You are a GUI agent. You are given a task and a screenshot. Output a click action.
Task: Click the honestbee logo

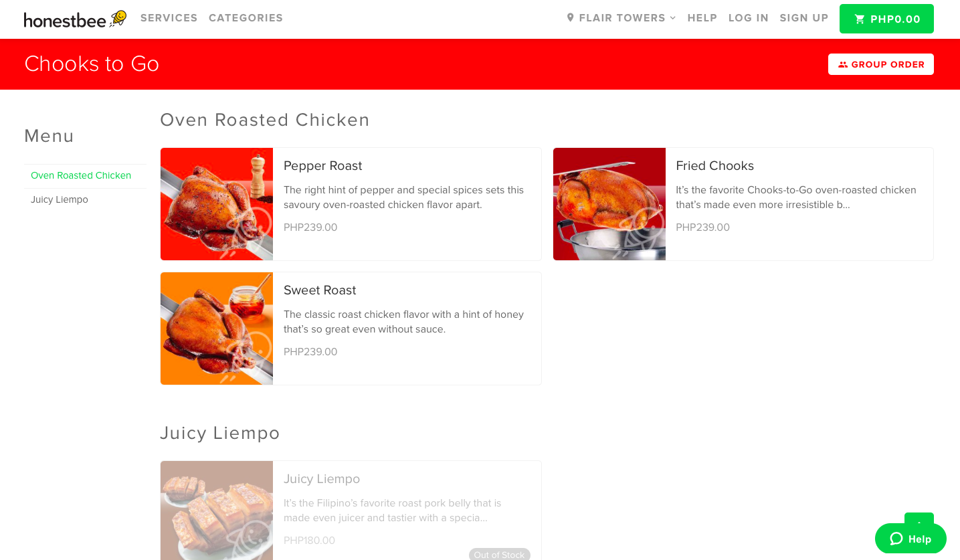pos(75,19)
